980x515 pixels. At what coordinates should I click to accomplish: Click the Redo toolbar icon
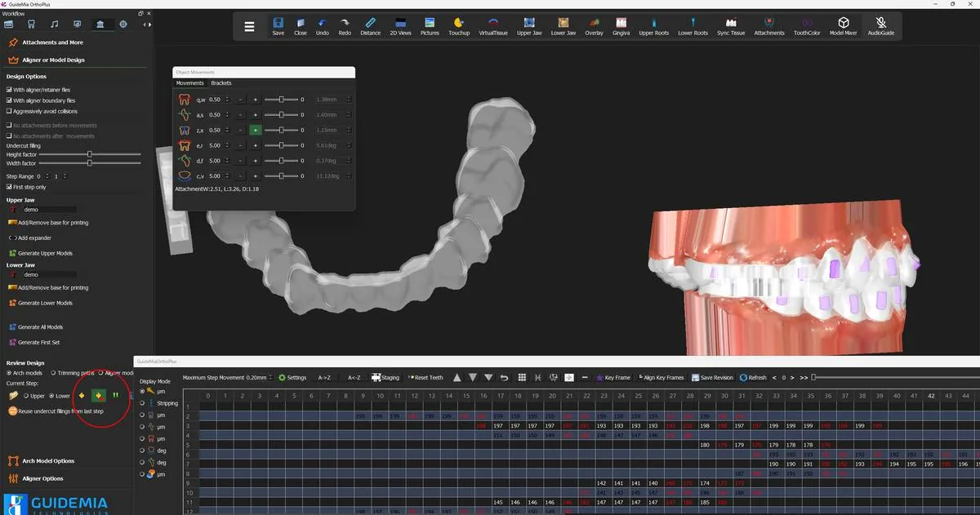(x=345, y=25)
